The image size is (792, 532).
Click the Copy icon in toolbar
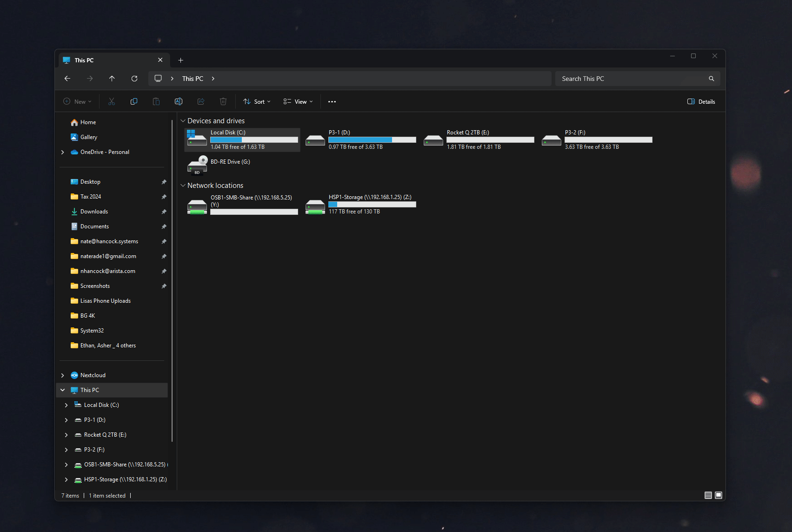(x=134, y=101)
